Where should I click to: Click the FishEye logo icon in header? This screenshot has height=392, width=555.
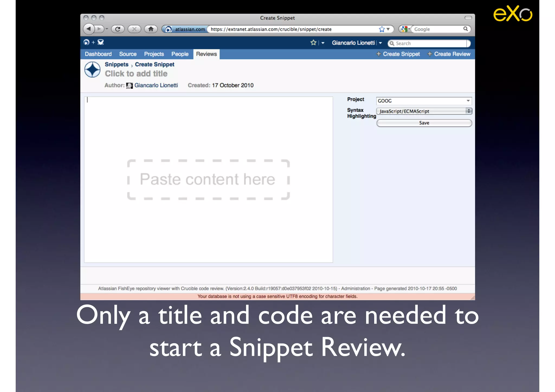pos(86,42)
